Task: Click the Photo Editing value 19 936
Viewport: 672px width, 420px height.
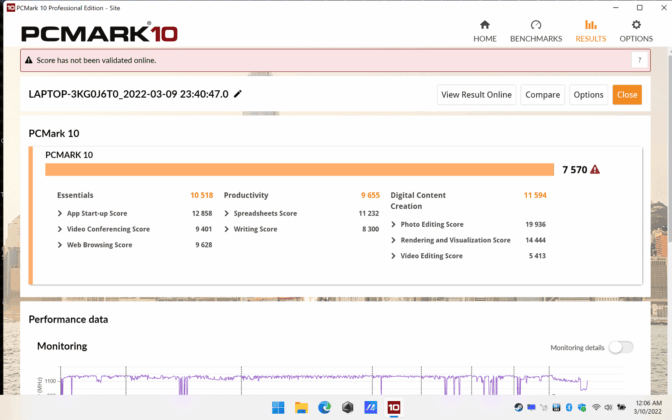Action: point(536,225)
